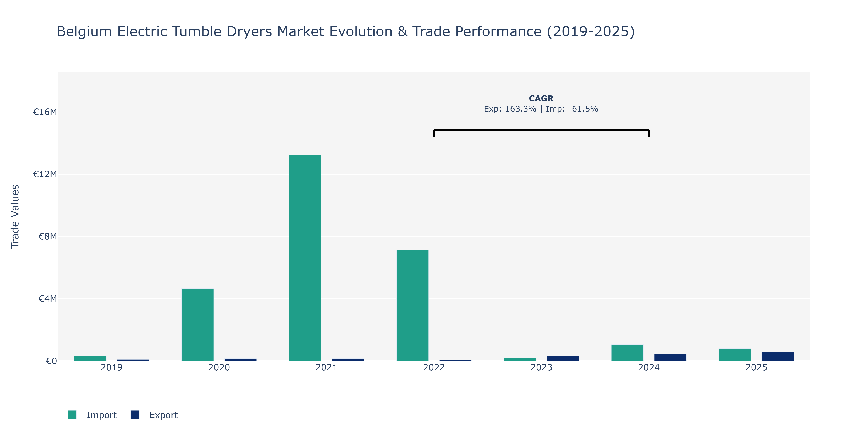Click the 2024 x-axis label

pyautogui.click(x=649, y=367)
